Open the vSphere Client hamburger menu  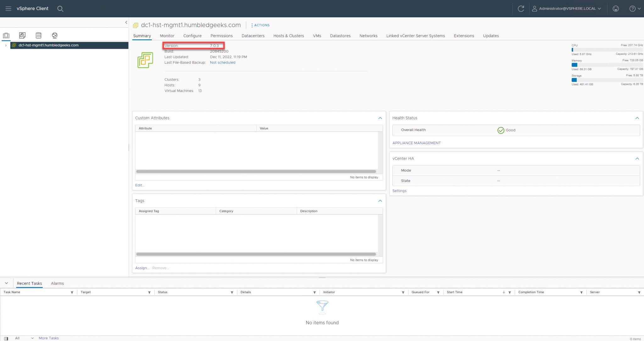click(8, 9)
